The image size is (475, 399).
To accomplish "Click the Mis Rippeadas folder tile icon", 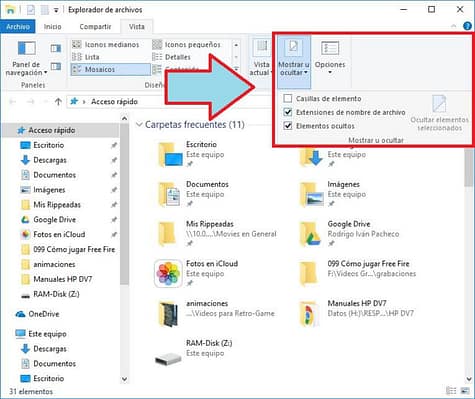I will coord(167,234).
